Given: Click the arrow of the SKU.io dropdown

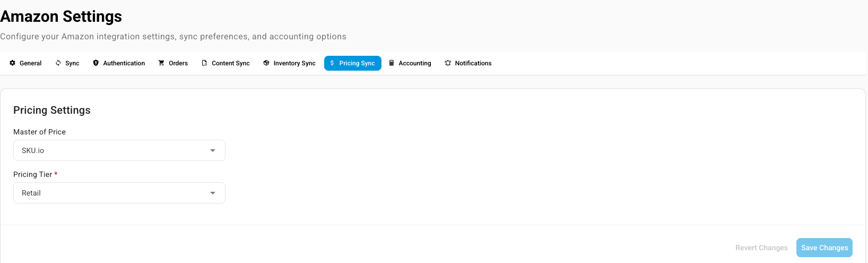Looking at the screenshot, I should (213, 150).
